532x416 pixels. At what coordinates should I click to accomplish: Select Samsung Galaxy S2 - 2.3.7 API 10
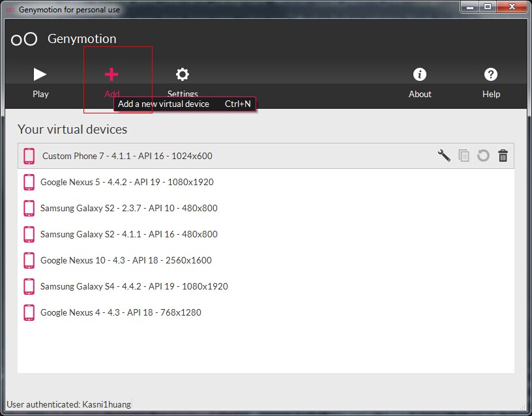click(x=128, y=208)
